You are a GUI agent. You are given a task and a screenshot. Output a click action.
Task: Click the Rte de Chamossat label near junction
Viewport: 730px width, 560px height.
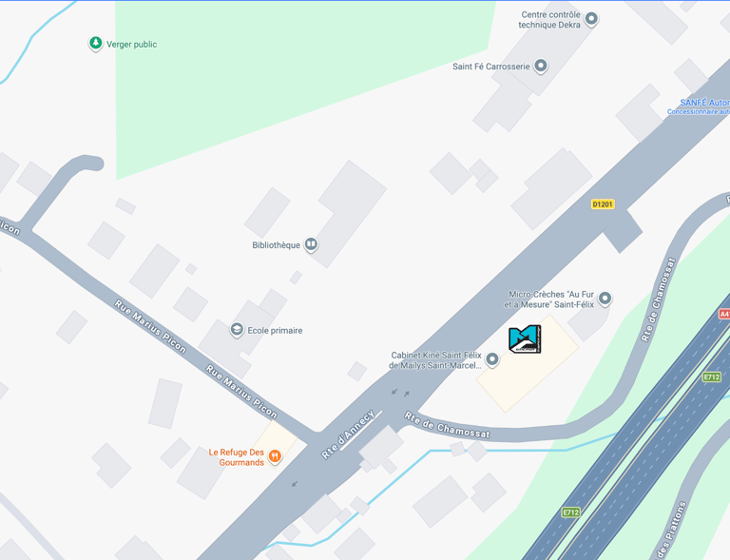click(x=448, y=425)
